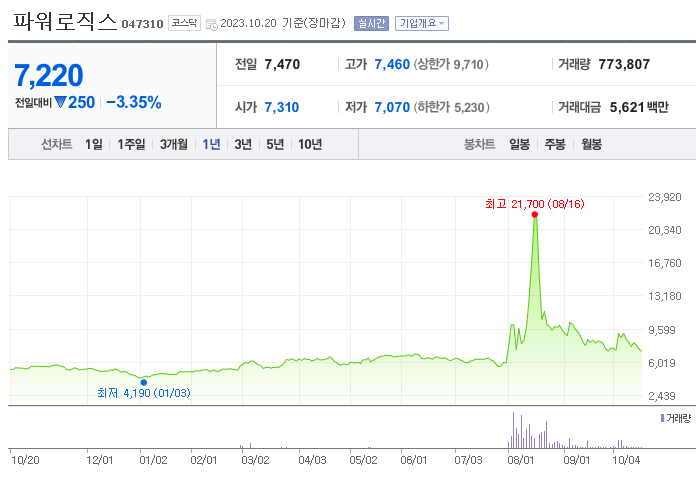Viewport: 696px width, 482px height.
Task: Switch to 주봉 candle chart
Action: point(555,144)
